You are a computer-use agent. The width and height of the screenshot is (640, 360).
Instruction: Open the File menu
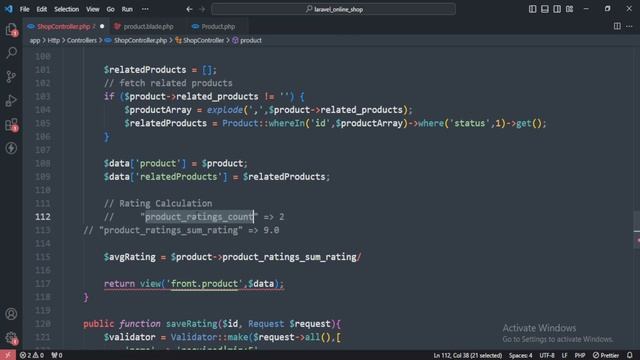(x=24, y=9)
